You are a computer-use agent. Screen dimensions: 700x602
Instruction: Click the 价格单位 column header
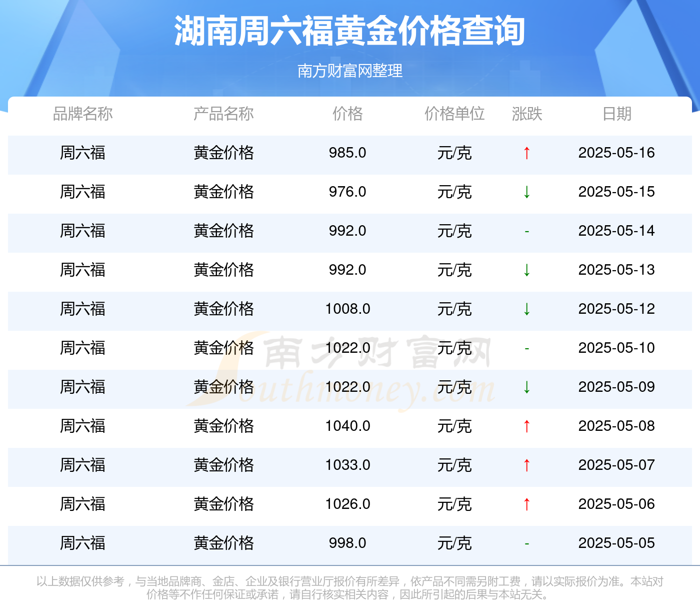pyautogui.click(x=454, y=114)
